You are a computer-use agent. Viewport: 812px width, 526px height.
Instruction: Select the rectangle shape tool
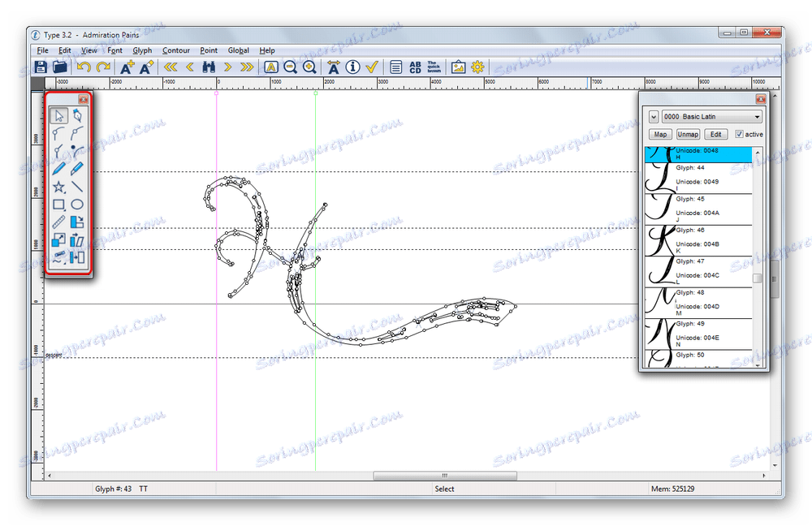59,205
